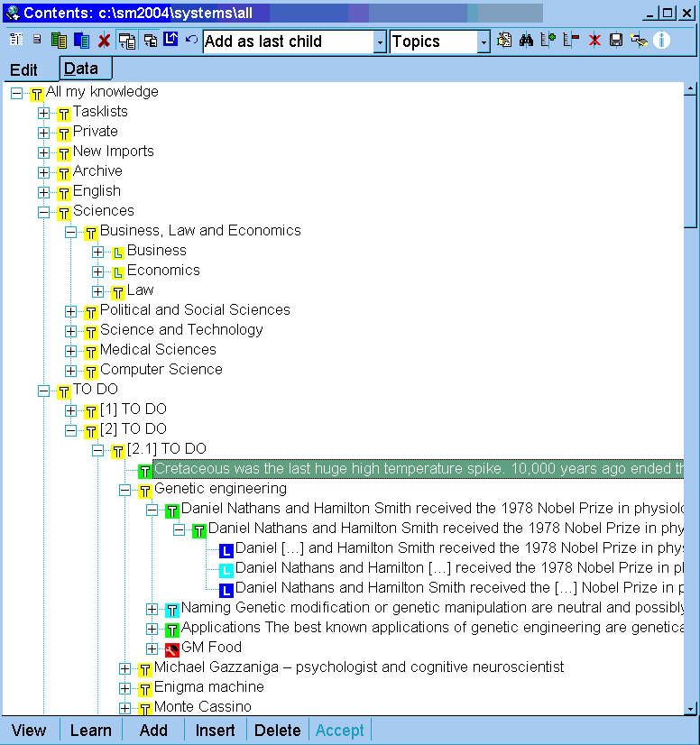Click the undo arrow toolbar icon
The width and height of the screenshot is (700, 745).
point(191,41)
